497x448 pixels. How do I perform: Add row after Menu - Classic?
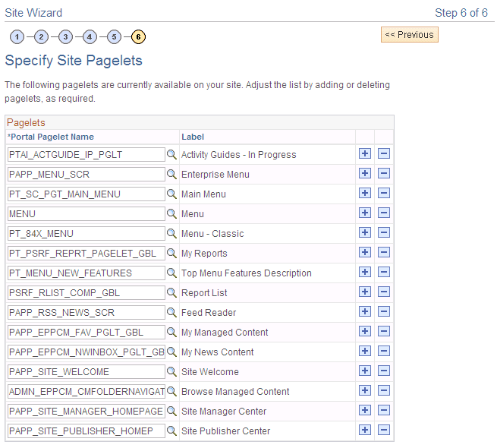pos(365,232)
